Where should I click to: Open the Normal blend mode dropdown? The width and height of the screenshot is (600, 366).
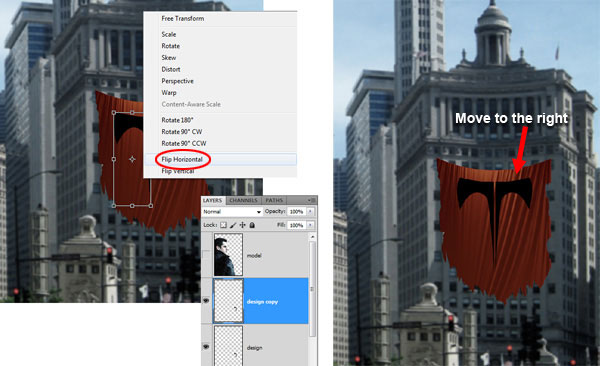232,212
